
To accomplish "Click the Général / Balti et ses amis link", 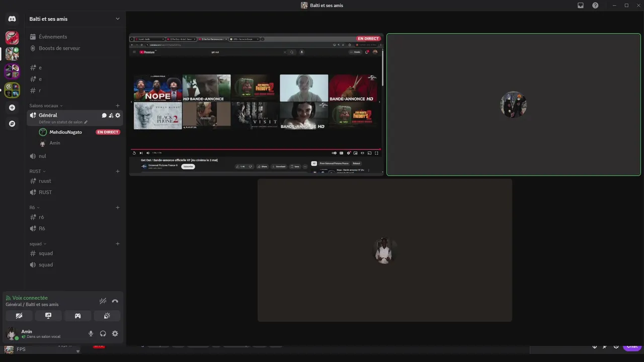I will (32, 305).
